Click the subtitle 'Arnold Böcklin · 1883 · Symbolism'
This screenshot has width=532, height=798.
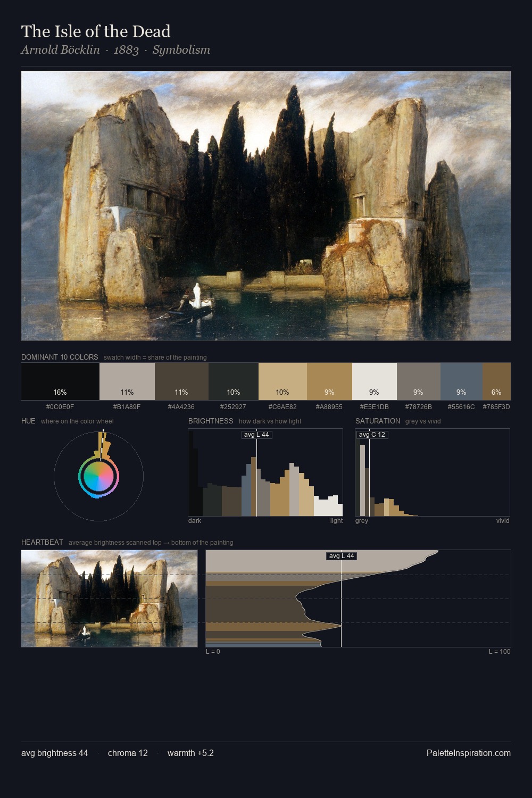coord(115,50)
